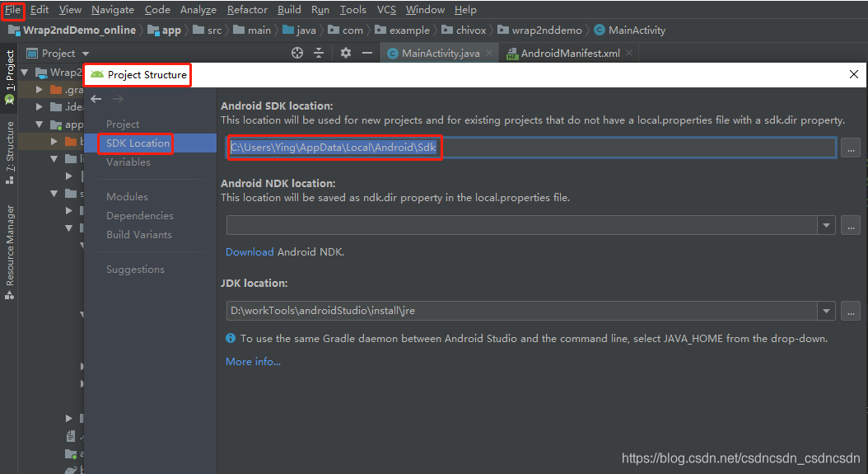This screenshot has width=868, height=474.
Task: Select Project in Project Structure sidebar
Action: pyautogui.click(x=123, y=124)
